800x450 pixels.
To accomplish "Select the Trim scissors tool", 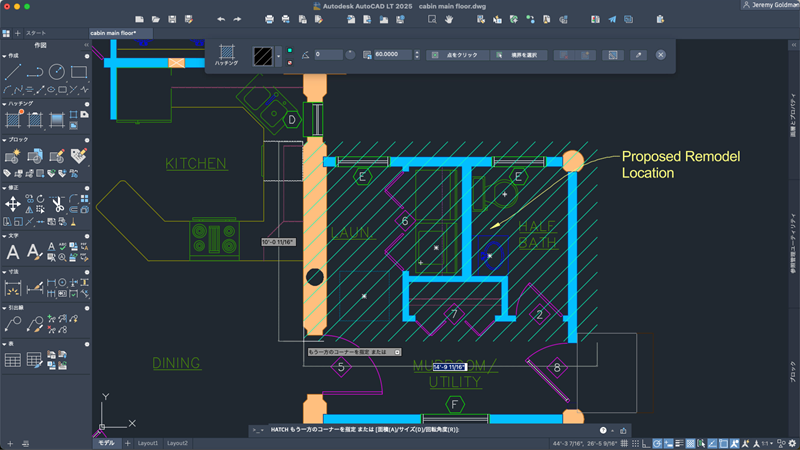I will 58,204.
